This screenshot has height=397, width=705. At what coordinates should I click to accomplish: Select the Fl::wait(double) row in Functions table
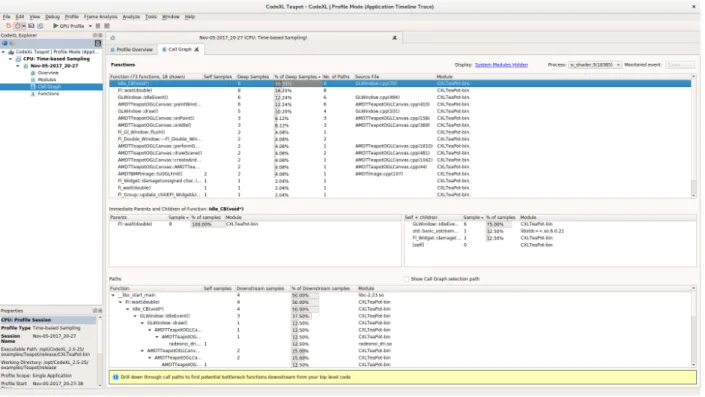tap(400, 90)
